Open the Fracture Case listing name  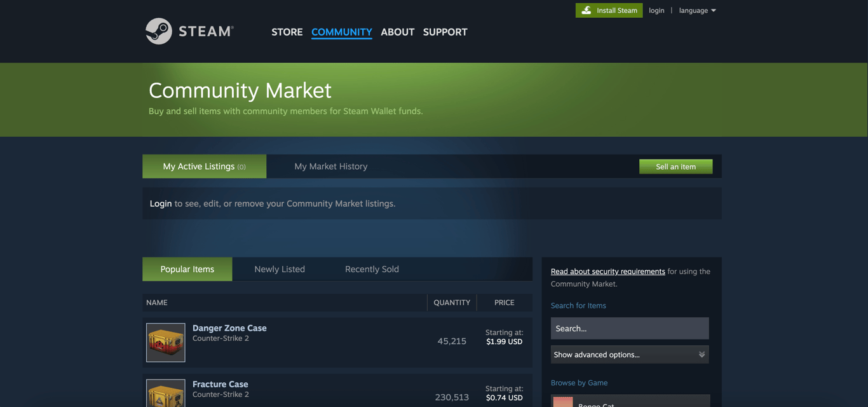point(220,384)
